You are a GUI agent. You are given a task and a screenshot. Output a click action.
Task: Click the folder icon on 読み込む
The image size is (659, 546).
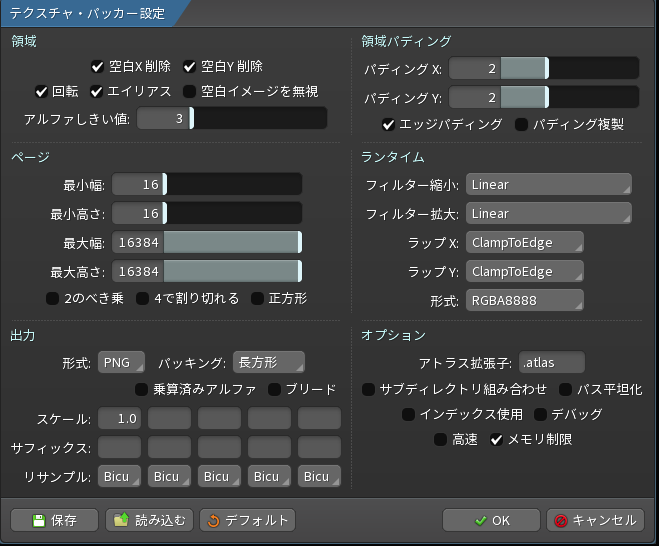(121, 520)
